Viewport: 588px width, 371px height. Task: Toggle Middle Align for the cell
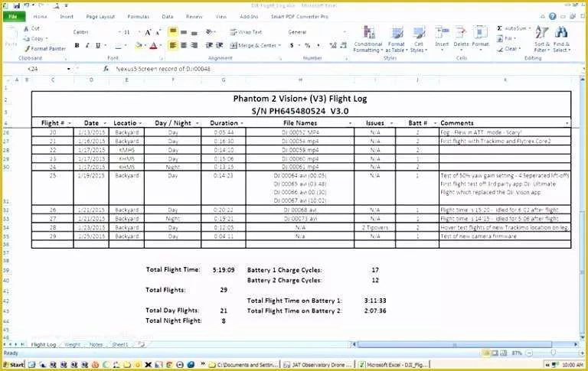click(x=184, y=32)
